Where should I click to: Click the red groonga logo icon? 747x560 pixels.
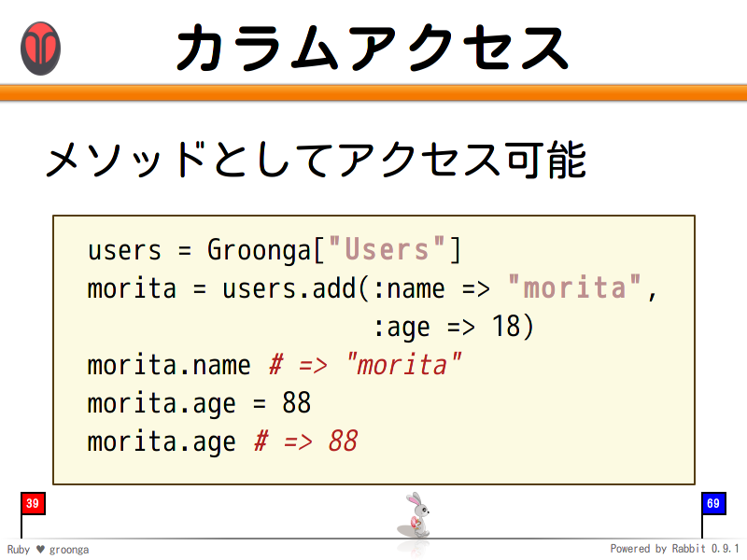40,49
